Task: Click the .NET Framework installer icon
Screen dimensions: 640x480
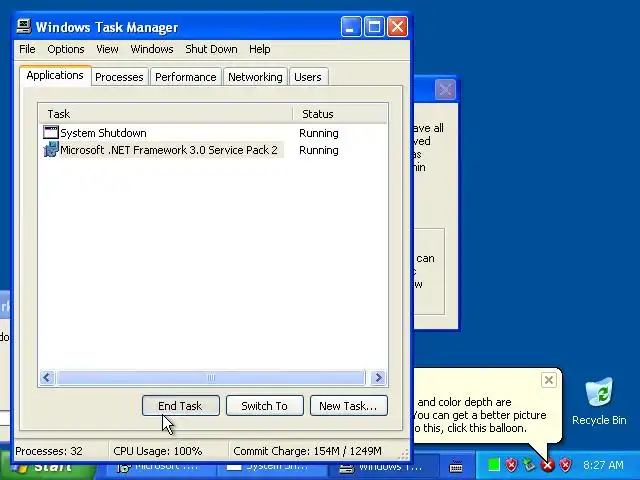Action: [x=51, y=149]
